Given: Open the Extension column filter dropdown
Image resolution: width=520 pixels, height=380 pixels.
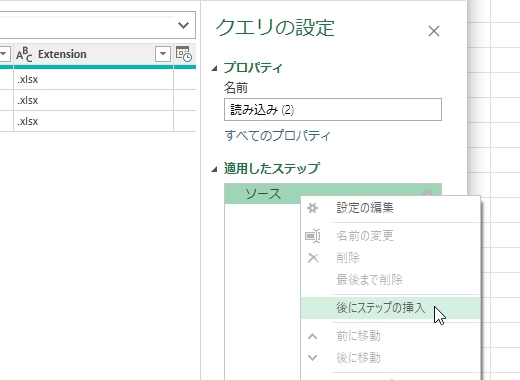Looking at the screenshot, I should point(163,54).
